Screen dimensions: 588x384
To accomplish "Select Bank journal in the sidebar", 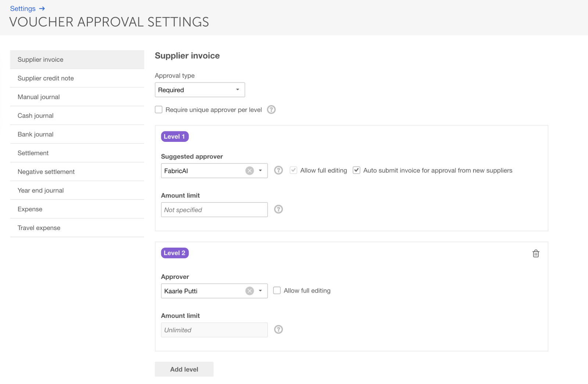I will tap(36, 134).
